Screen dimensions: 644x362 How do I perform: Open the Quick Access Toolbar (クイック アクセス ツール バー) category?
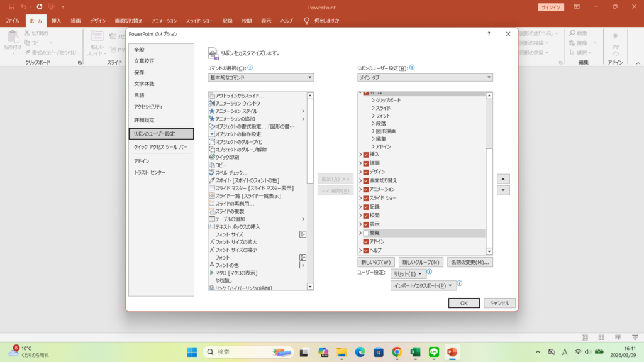point(160,146)
